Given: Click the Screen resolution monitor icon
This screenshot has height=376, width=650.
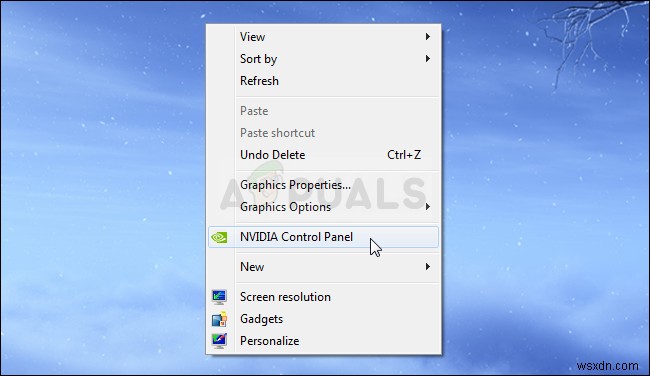Looking at the screenshot, I should [219, 297].
